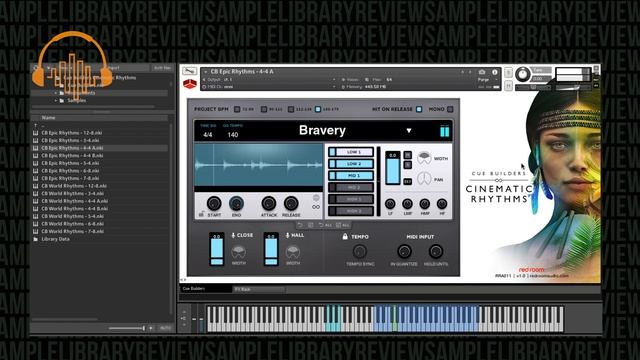Switch to the Cue Builders tab
Image resolution: width=640 pixels, height=360 pixels.
point(206,289)
